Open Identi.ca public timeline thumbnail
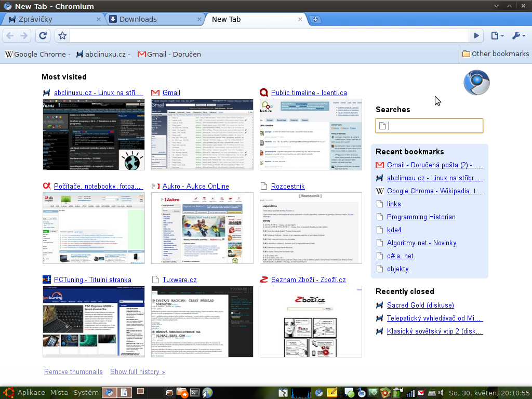532x399 pixels. pos(311,135)
